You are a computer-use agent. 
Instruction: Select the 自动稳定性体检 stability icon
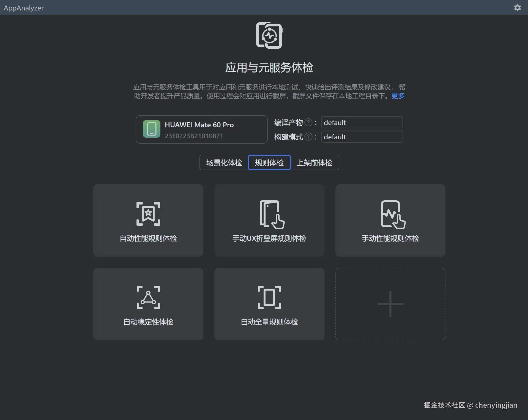148,297
